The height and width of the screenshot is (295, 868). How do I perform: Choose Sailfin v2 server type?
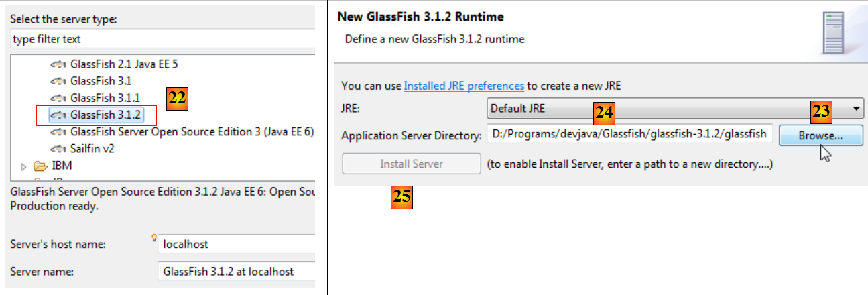(x=91, y=148)
